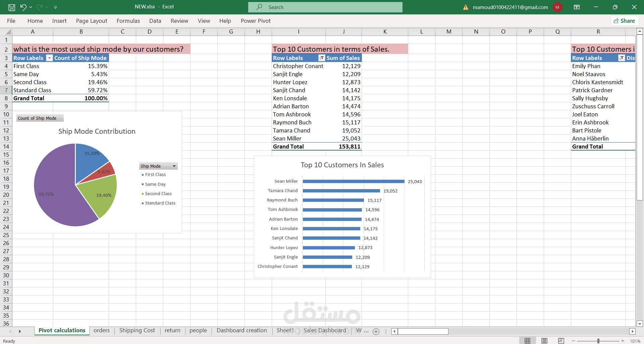Open the Customize Quick Access Toolbar arrow
Image resolution: width=644 pixels, height=344 pixels.
tap(55, 7)
